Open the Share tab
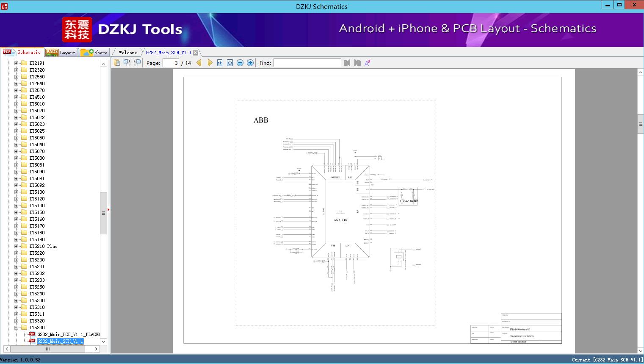 coord(94,53)
